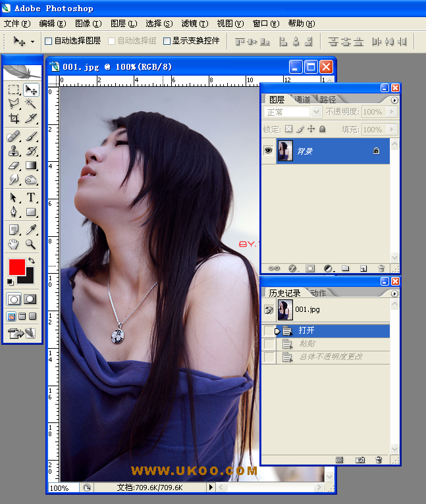This screenshot has height=504, width=426.
Task: Create new snapshot in History panel
Action: pyautogui.click(x=360, y=460)
